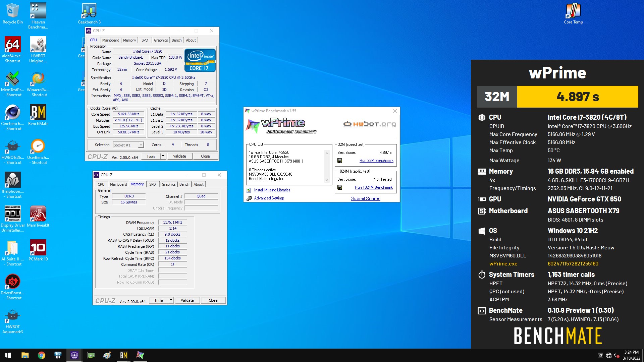Click the Submit Scores link
The width and height of the screenshot is (644, 362).
click(366, 198)
